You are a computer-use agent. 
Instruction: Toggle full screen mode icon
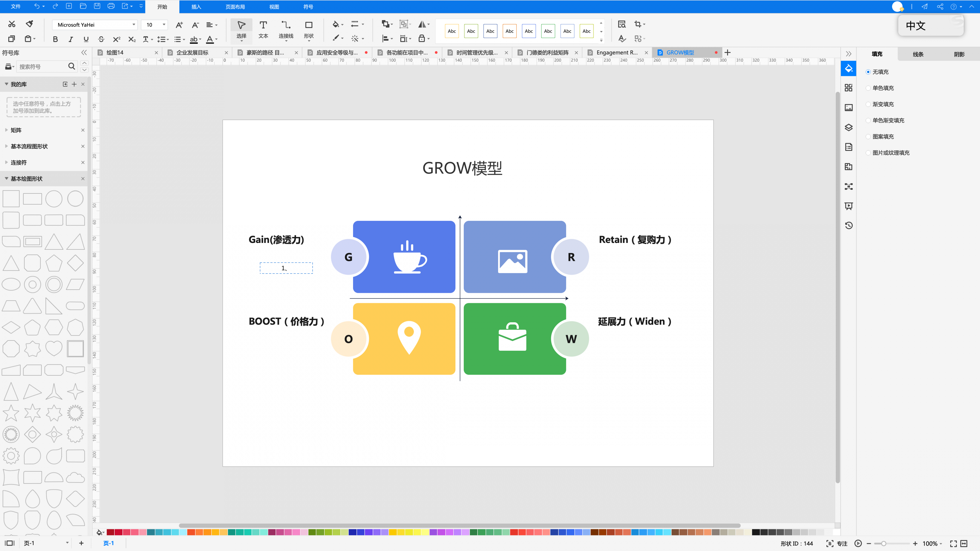click(953, 543)
